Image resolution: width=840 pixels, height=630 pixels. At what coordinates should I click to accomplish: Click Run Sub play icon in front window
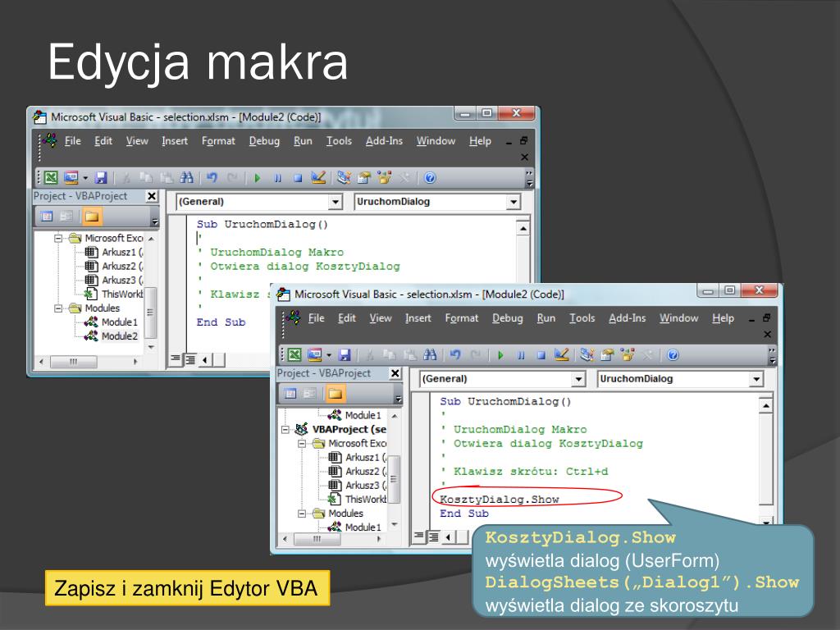500,355
